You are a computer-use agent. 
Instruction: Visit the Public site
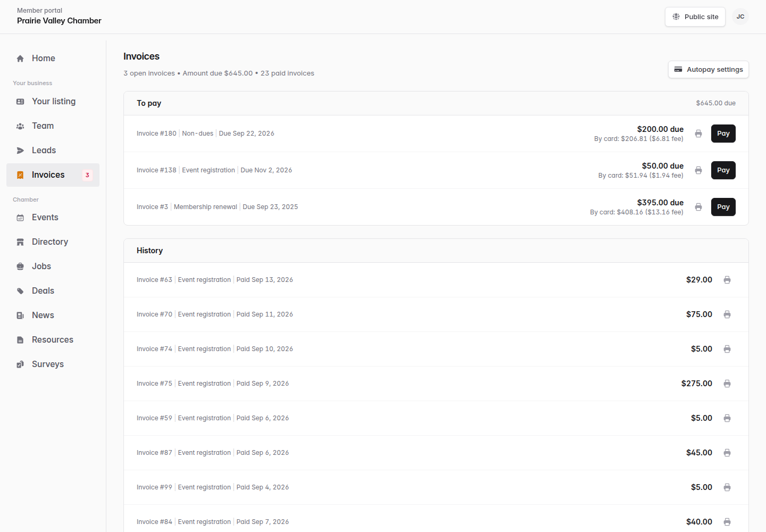coord(695,17)
